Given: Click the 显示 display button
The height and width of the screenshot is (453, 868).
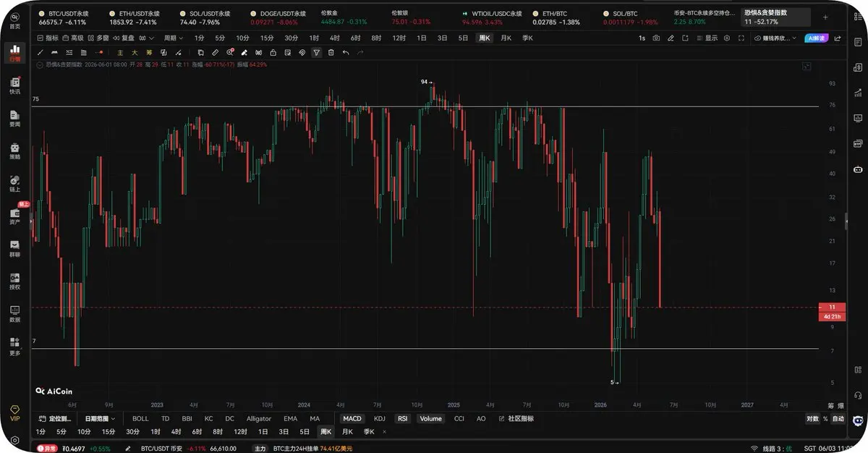Looking at the screenshot, I should 706,38.
